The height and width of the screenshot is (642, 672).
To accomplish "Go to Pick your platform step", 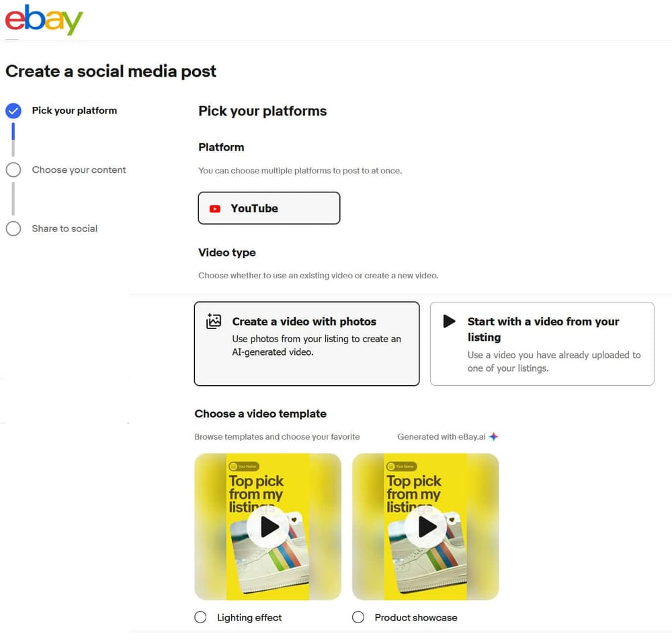I will pyautogui.click(x=74, y=111).
